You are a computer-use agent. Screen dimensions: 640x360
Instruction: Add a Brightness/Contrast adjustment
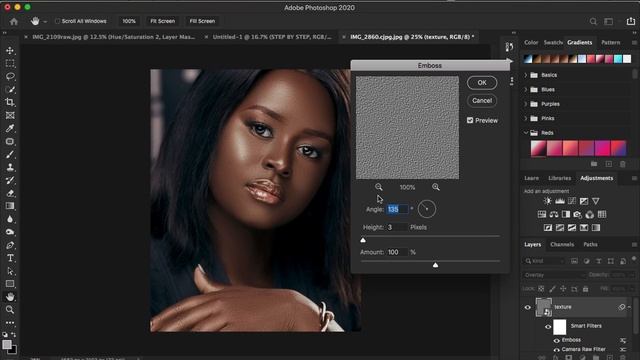click(548, 201)
